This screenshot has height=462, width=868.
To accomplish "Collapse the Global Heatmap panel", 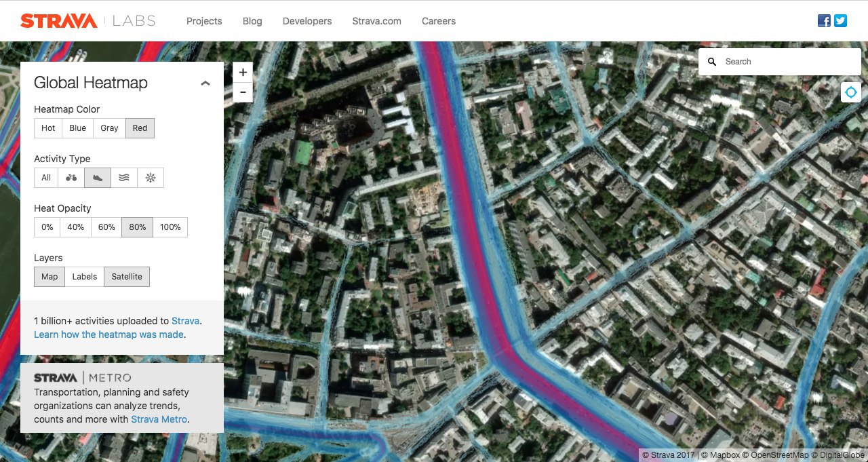I will pyautogui.click(x=205, y=83).
